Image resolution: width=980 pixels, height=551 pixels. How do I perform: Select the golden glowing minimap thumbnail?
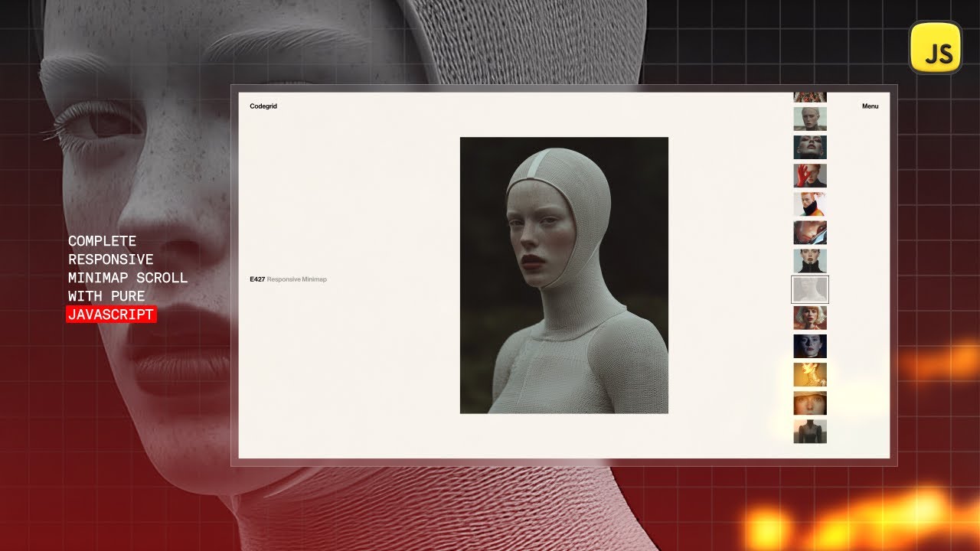810,374
